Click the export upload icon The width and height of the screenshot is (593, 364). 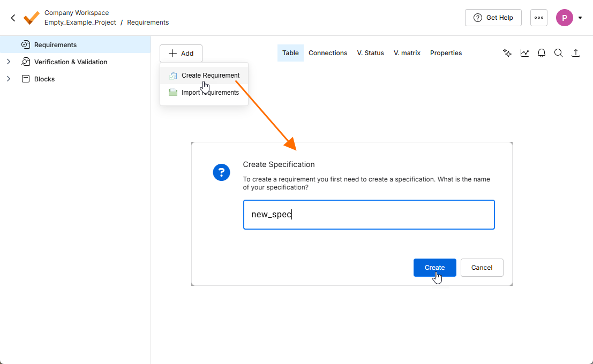576,53
